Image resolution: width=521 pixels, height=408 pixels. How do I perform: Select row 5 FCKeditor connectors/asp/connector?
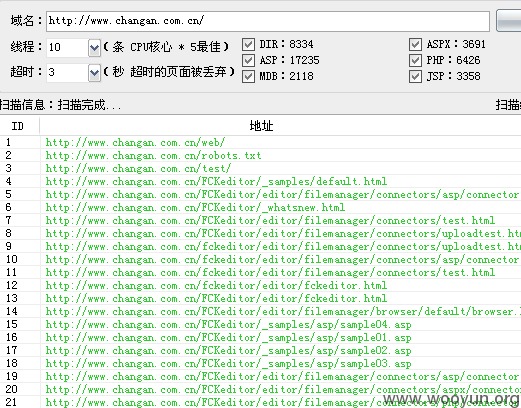260,194
